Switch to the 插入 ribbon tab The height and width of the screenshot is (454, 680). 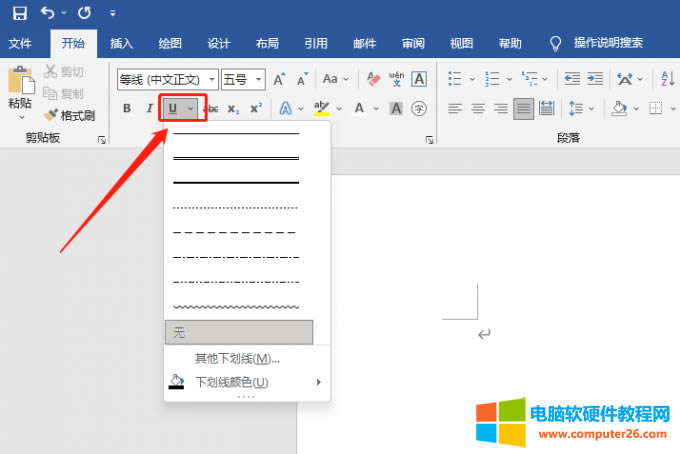122,44
